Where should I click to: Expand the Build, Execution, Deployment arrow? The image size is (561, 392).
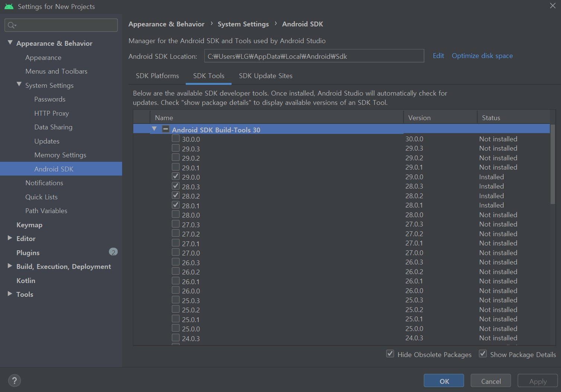coord(10,266)
